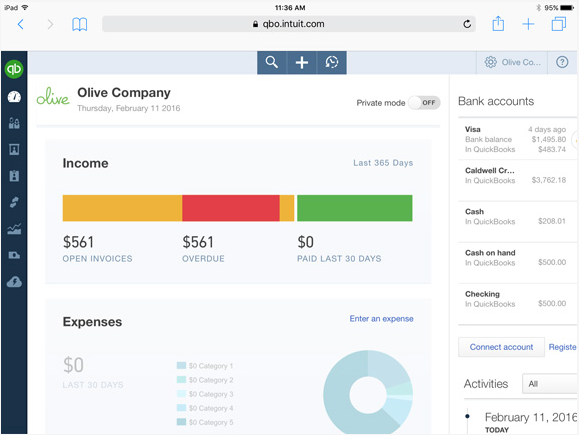Open Employees icon in sidebar
Viewport: 583px width, 435px height.
(14, 176)
